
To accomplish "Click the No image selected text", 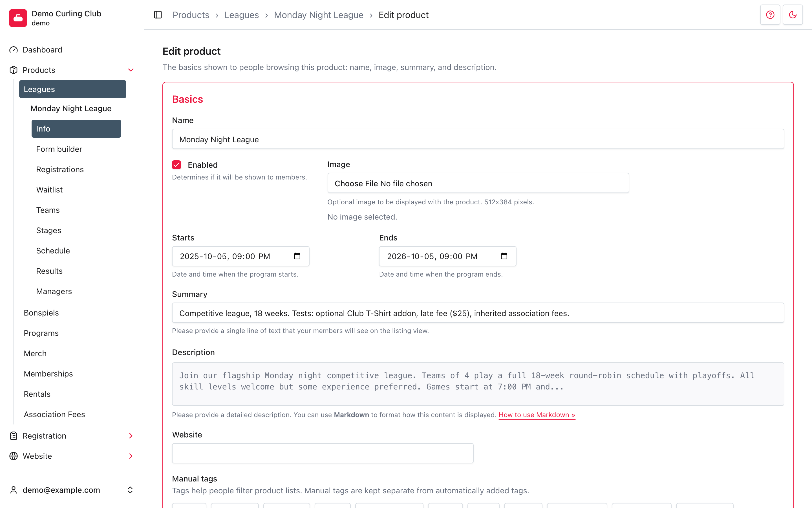I will coord(362,217).
